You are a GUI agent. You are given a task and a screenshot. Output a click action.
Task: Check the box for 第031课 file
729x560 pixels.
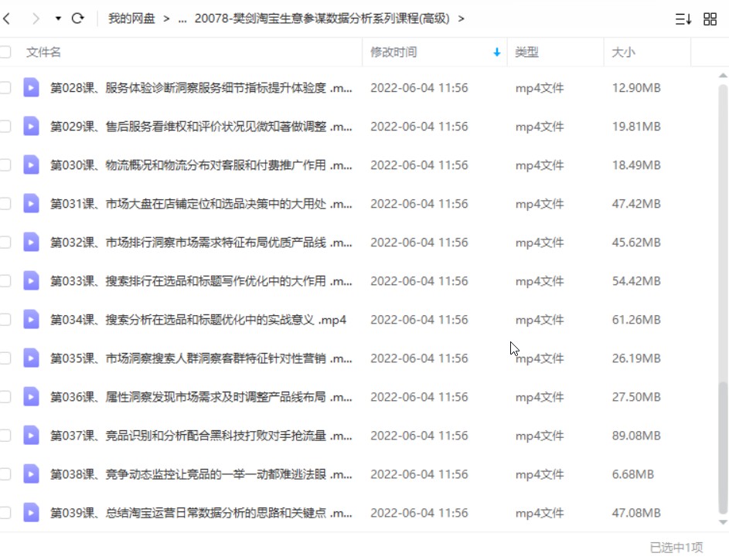[5, 203]
